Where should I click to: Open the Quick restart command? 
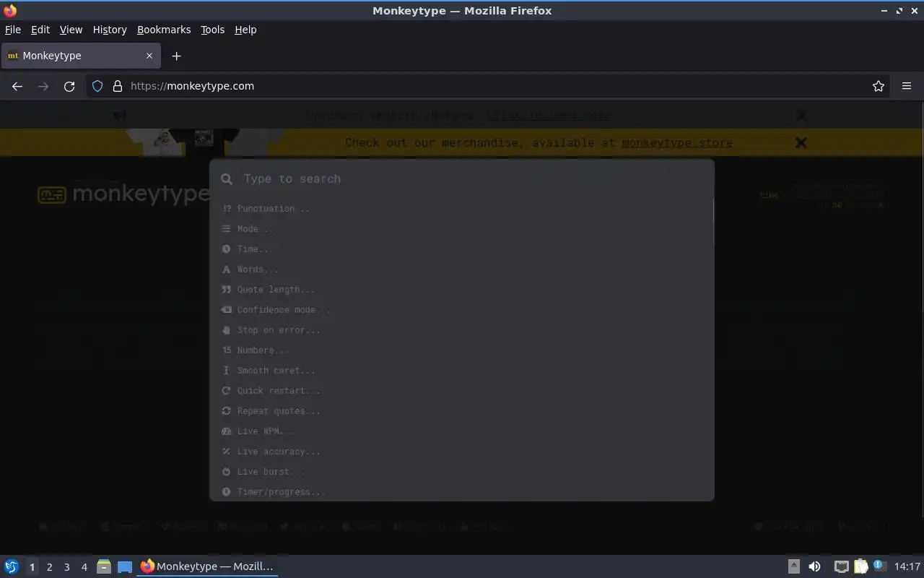(x=462, y=391)
